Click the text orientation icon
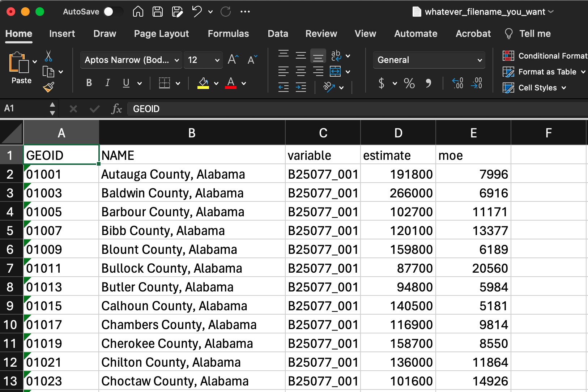Viewport: 588px width, 392px height. tap(329, 87)
